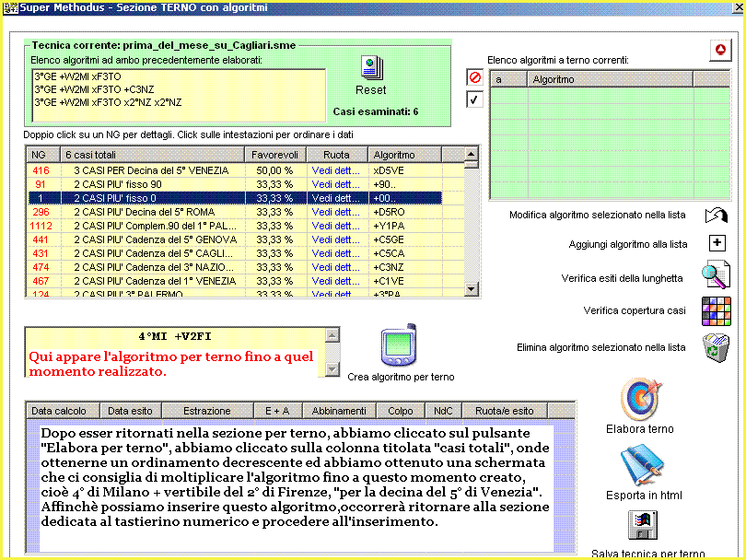Click the 'Casi esaminati: 6' label

click(x=376, y=111)
